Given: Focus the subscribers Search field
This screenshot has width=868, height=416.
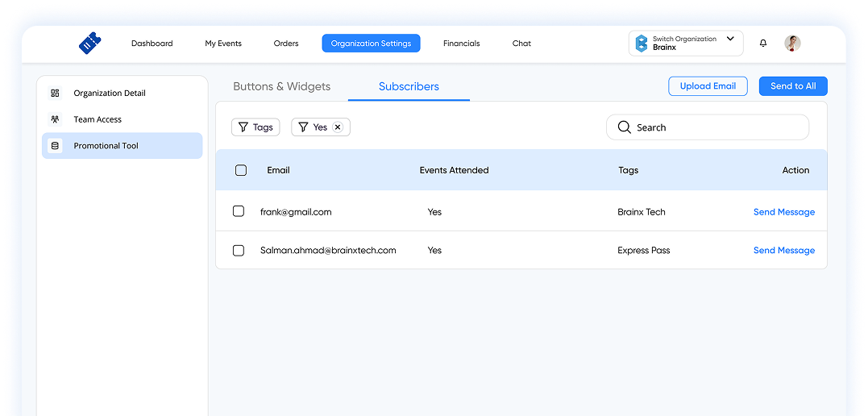Looking at the screenshot, I should pos(708,127).
